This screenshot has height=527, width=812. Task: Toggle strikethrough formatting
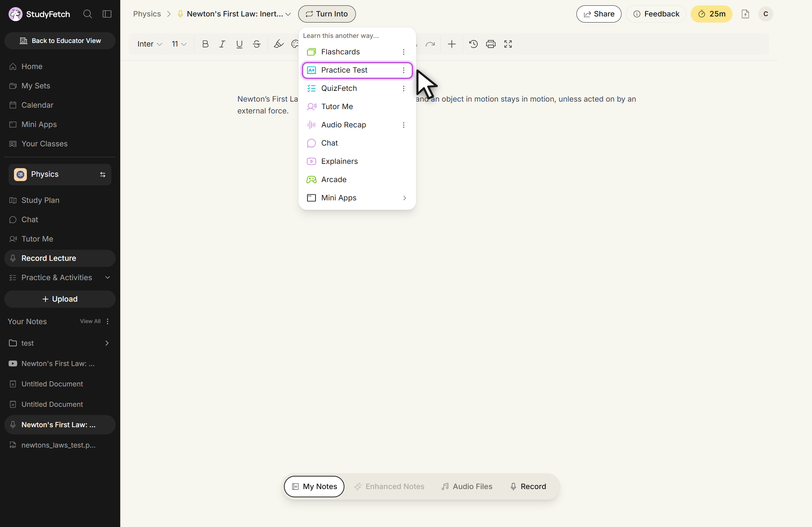(257, 44)
